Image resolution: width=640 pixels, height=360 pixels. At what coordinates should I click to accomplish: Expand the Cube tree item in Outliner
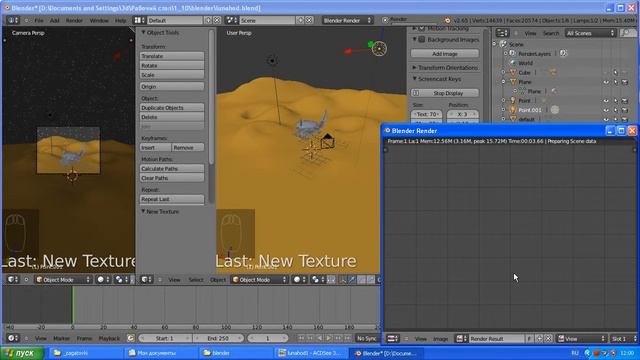tap(503, 72)
